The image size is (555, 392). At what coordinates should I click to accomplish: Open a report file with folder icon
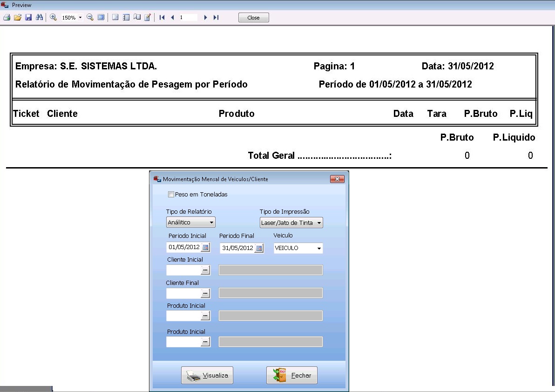pos(17,17)
